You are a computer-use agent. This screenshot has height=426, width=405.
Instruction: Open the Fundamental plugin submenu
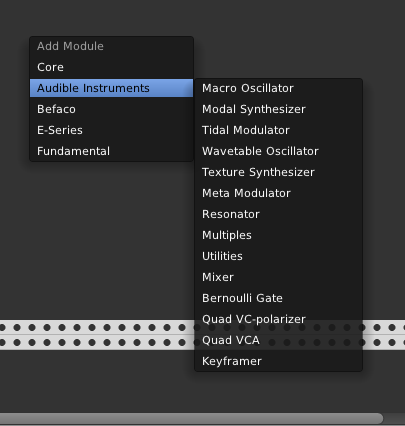coord(111,151)
